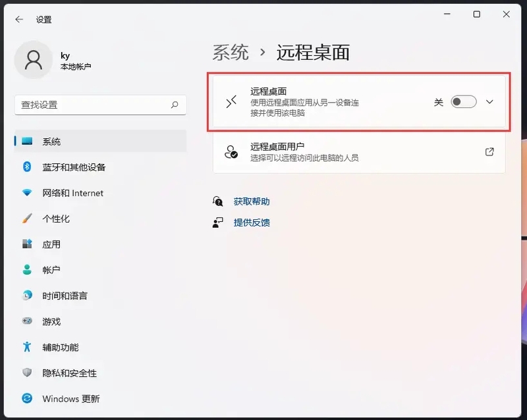Turn on remote desktop with the 关 switch

point(463,102)
